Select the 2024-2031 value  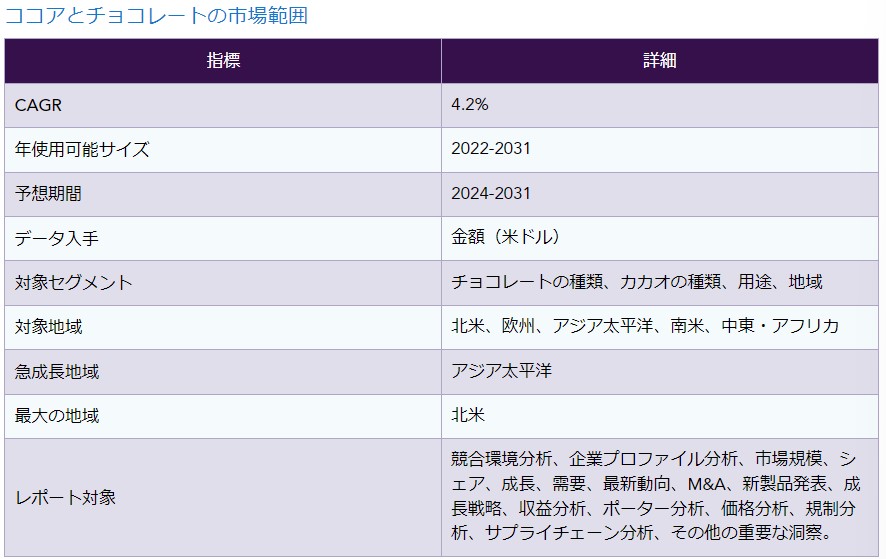click(491, 193)
